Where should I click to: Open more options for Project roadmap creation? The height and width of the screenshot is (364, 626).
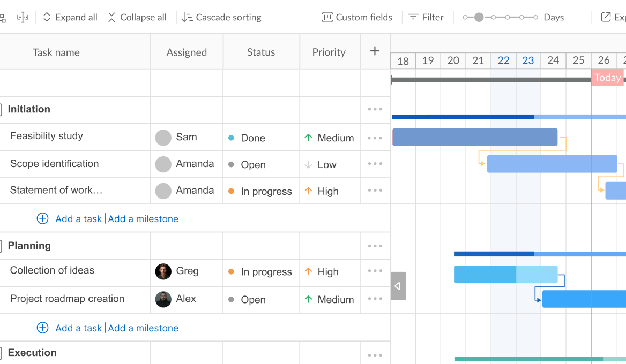[375, 299]
